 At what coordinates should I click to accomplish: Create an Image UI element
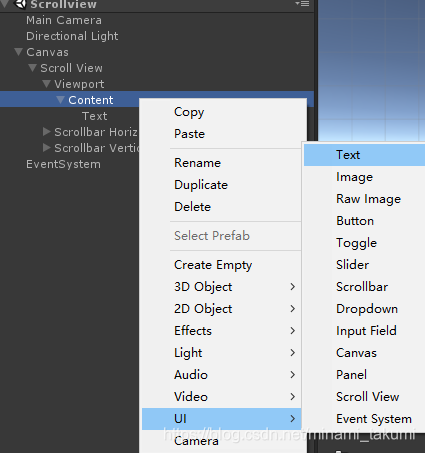click(364, 177)
